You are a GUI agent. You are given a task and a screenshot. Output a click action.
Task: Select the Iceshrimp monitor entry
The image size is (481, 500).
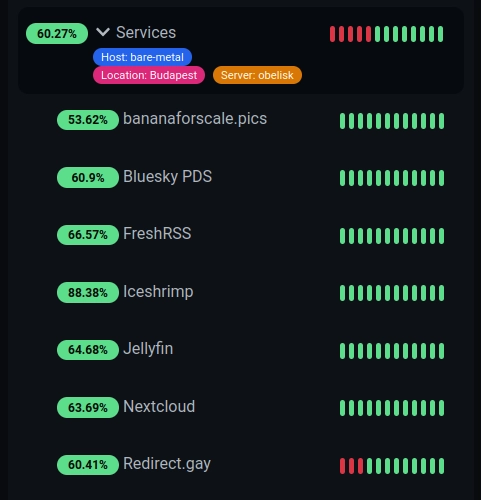[x=158, y=292]
